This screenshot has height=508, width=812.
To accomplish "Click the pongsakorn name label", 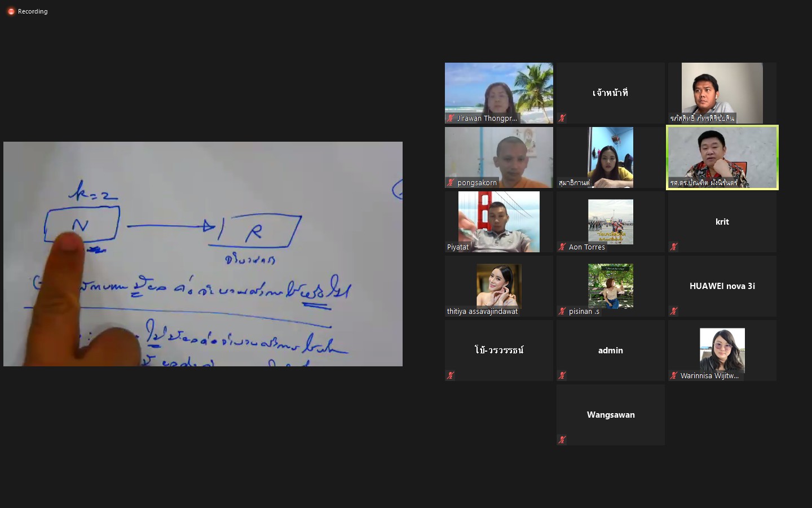I will pyautogui.click(x=477, y=183).
